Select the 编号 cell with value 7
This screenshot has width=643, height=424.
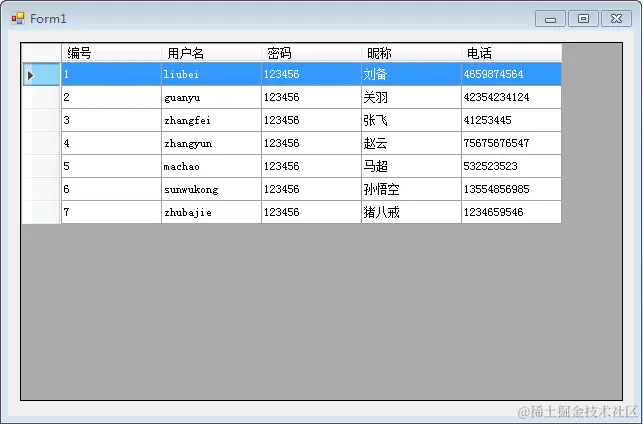[x=111, y=212]
